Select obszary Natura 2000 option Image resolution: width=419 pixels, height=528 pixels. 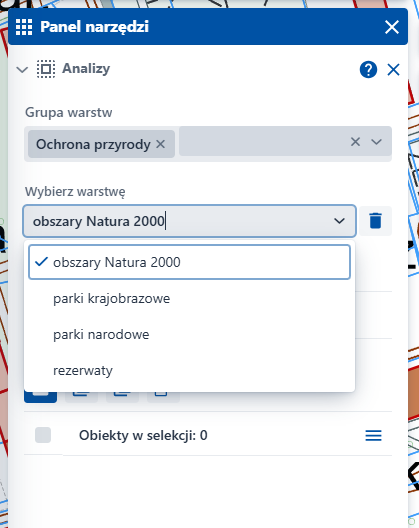[189, 262]
